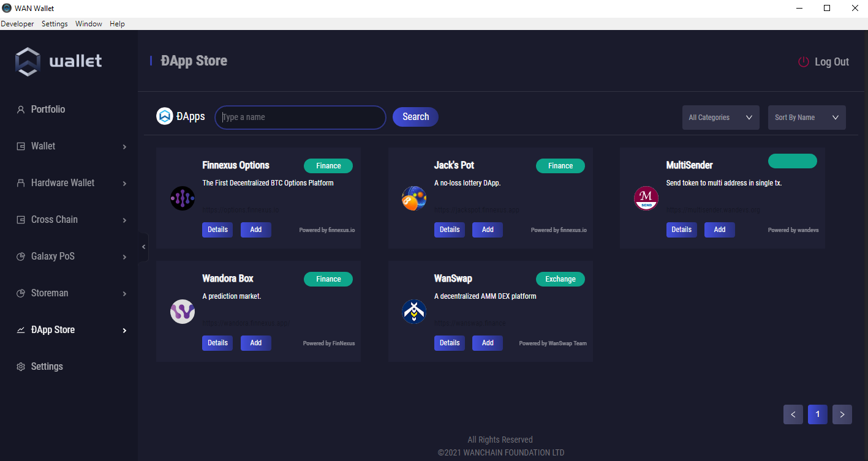
Task: Expand the Cross Chain submenu arrow
Action: point(124,220)
